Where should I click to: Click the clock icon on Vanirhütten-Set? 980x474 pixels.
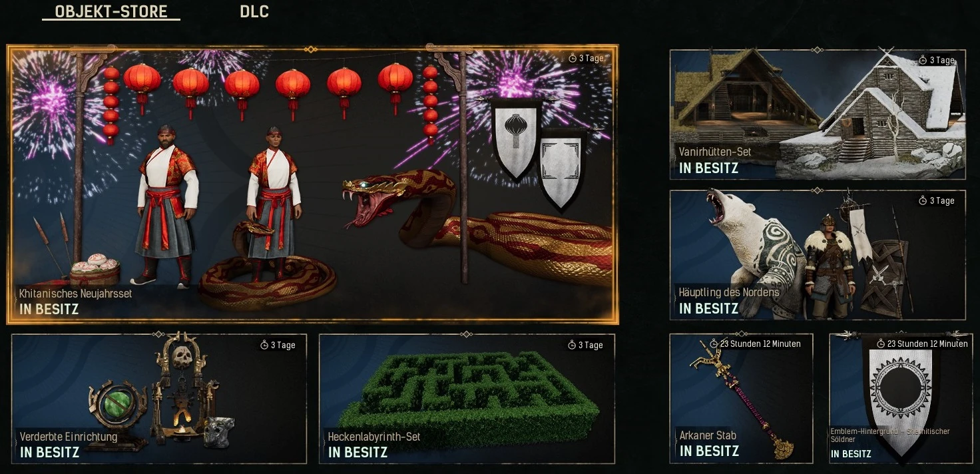[923, 61]
